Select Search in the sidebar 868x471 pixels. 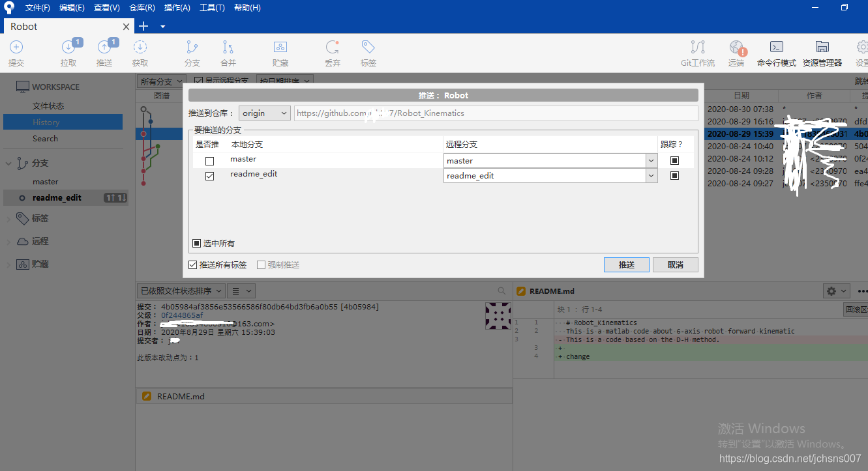[x=45, y=138]
